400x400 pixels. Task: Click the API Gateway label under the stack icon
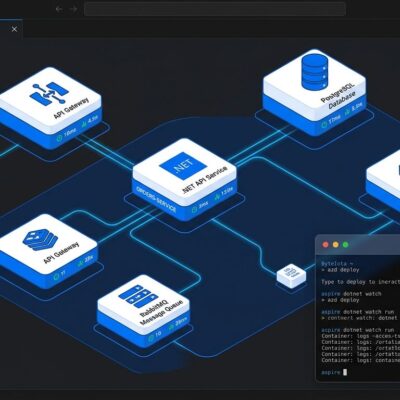point(61,253)
